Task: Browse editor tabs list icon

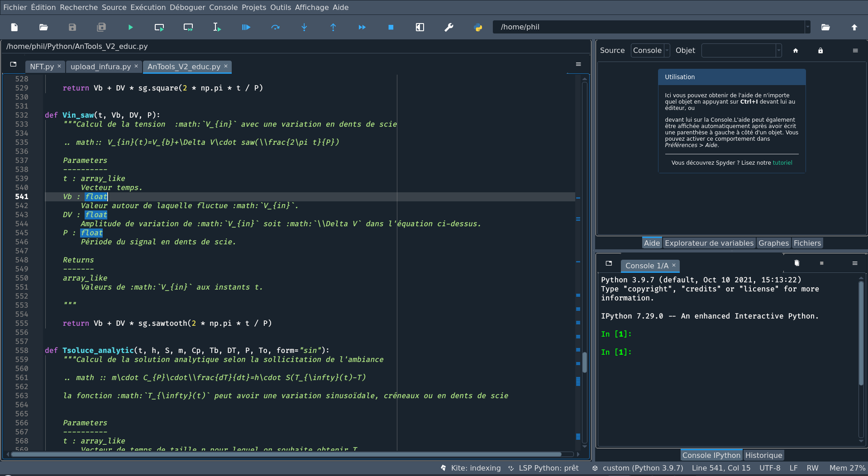Action: point(13,64)
